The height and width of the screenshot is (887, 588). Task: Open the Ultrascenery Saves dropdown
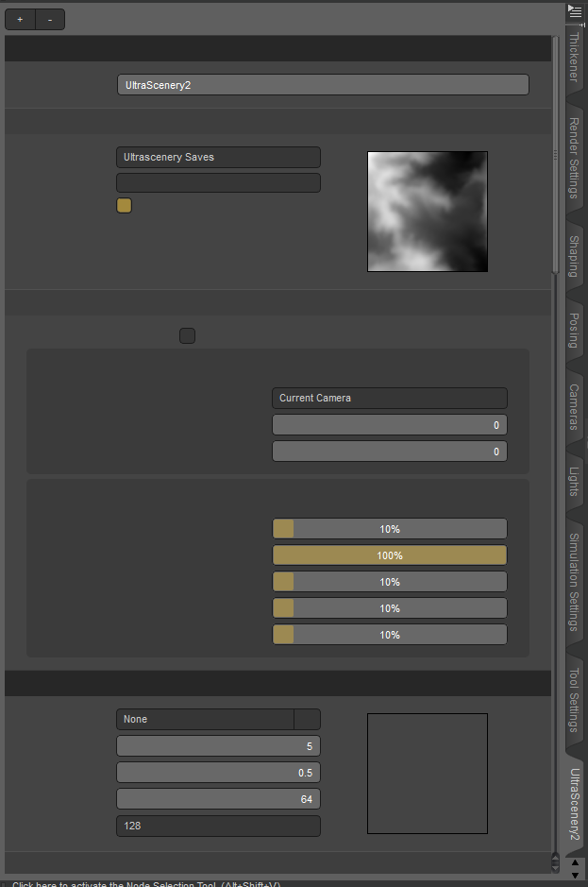218,157
